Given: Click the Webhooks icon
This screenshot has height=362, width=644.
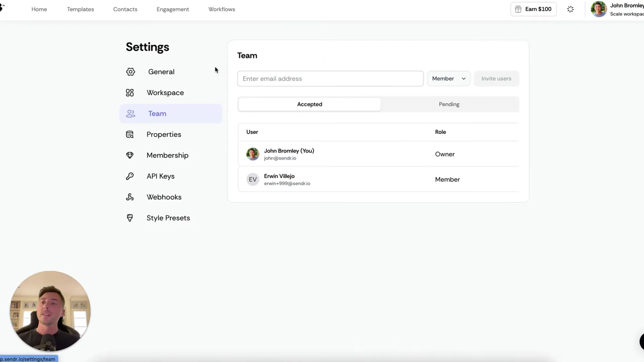Looking at the screenshot, I should point(129,197).
